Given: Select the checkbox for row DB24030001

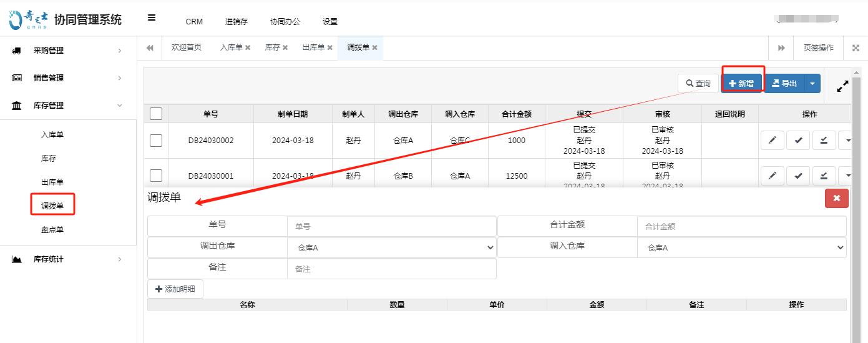Looking at the screenshot, I should point(156,176).
